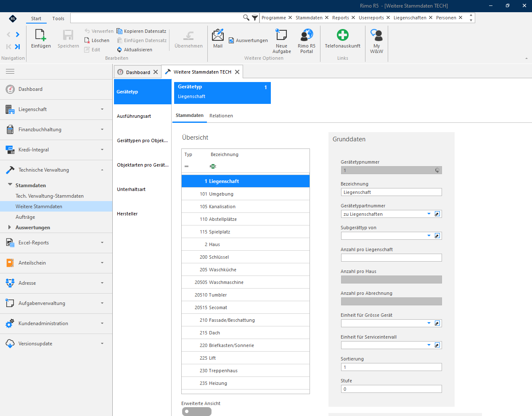This screenshot has width=532, height=416.
Task: Open the Tools ribbon tab
Action: (58, 19)
